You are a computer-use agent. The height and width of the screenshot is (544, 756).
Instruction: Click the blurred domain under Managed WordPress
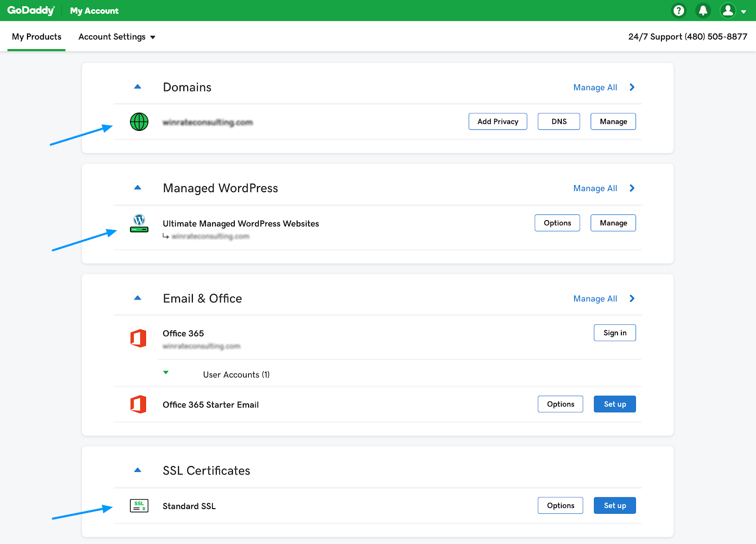click(210, 236)
